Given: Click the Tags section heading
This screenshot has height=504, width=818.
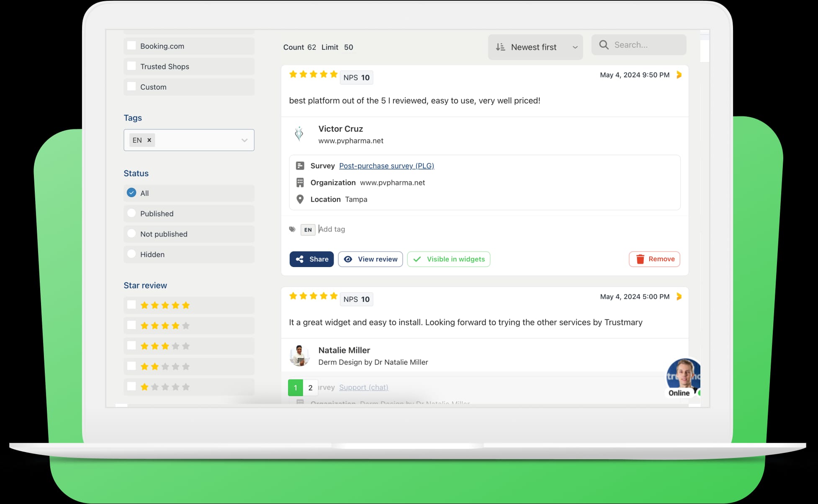Looking at the screenshot, I should (133, 118).
